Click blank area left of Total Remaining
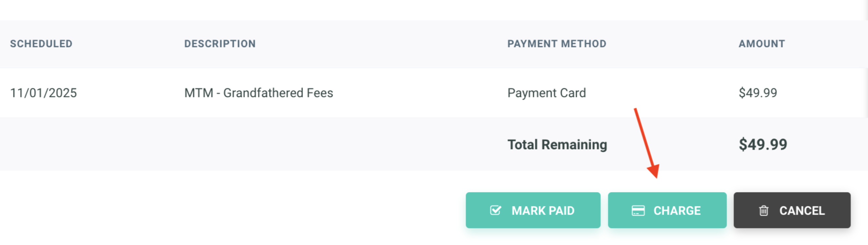This screenshot has height=245, width=868. (236, 145)
